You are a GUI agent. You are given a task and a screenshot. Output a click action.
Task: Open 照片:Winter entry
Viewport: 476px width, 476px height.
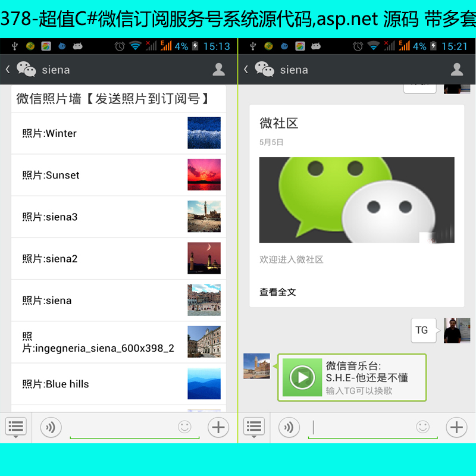coord(118,133)
